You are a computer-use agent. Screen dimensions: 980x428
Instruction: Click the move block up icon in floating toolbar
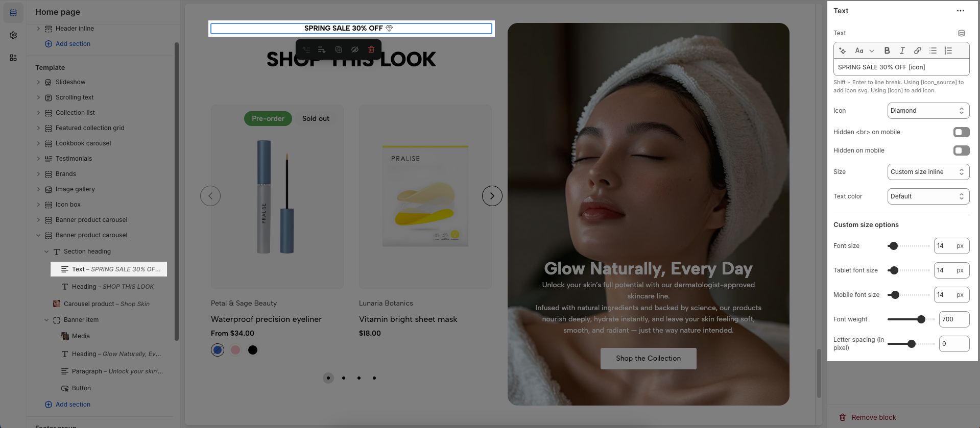pos(306,49)
